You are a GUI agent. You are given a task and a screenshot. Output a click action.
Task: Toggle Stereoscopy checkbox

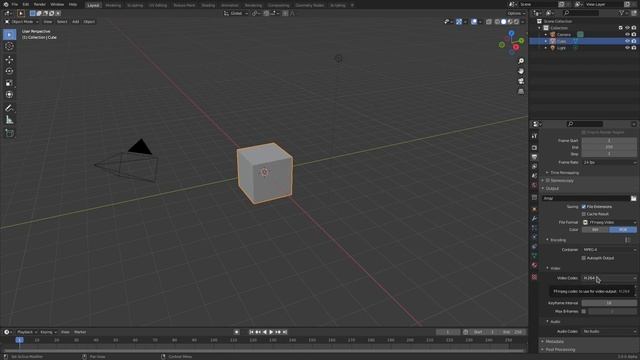(548, 180)
